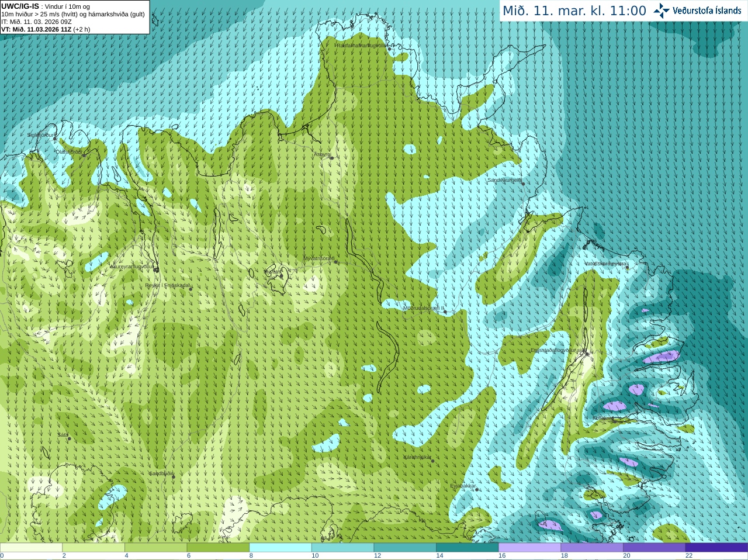748x560 pixels.
Task: Pick the 10–12 m/s turquoise legend swatch
Action: tap(342, 548)
